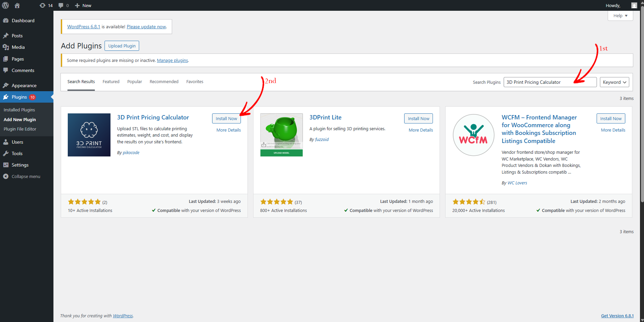The width and height of the screenshot is (644, 322).
Task: Install the 3D Print Pricing Calculator plugin
Action: click(226, 118)
